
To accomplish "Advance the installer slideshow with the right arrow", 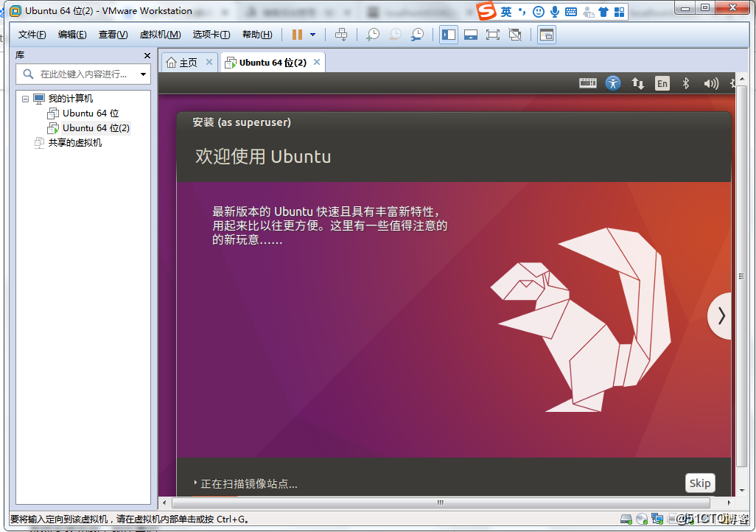I will 721,316.
